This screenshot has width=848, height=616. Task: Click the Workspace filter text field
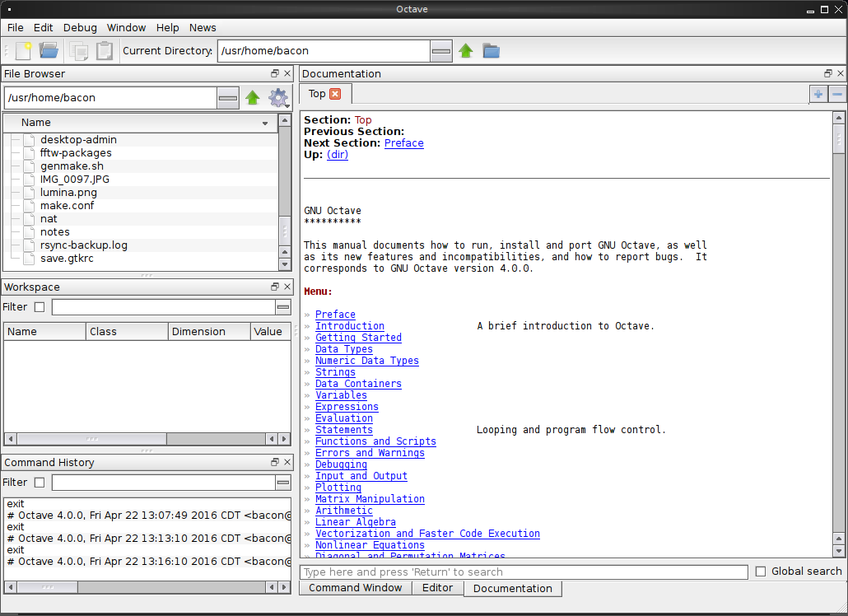pyautogui.click(x=163, y=307)
